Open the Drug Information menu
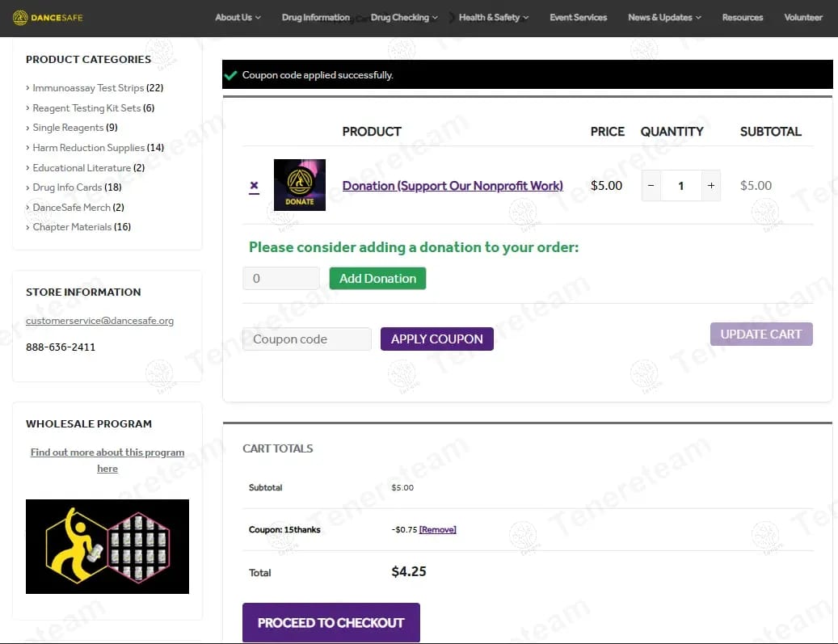838x644 pixels. point(315,18)
